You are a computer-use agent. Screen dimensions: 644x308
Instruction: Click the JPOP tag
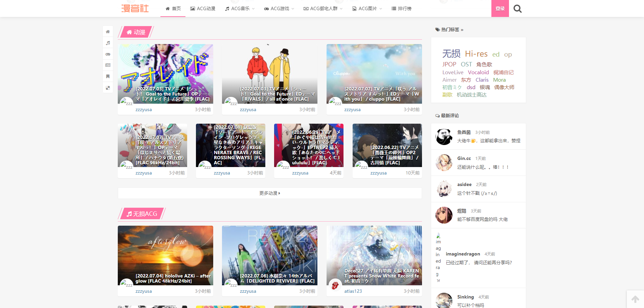(x=449, y=64)
